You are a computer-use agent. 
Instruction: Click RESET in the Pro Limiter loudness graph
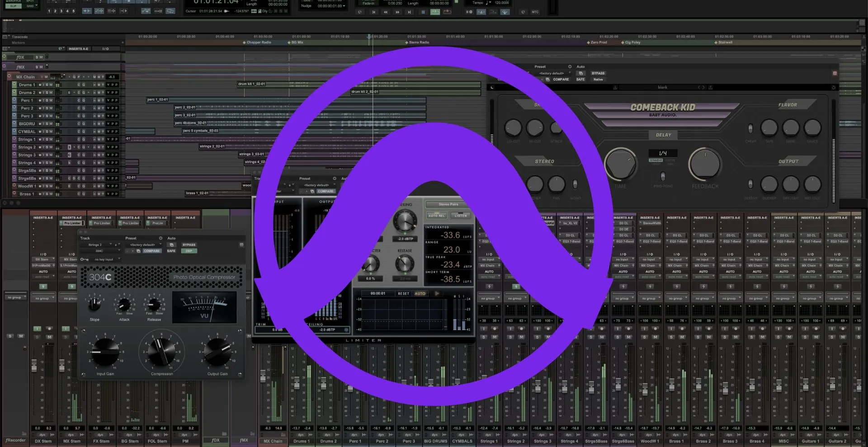[x=404, y=293]
